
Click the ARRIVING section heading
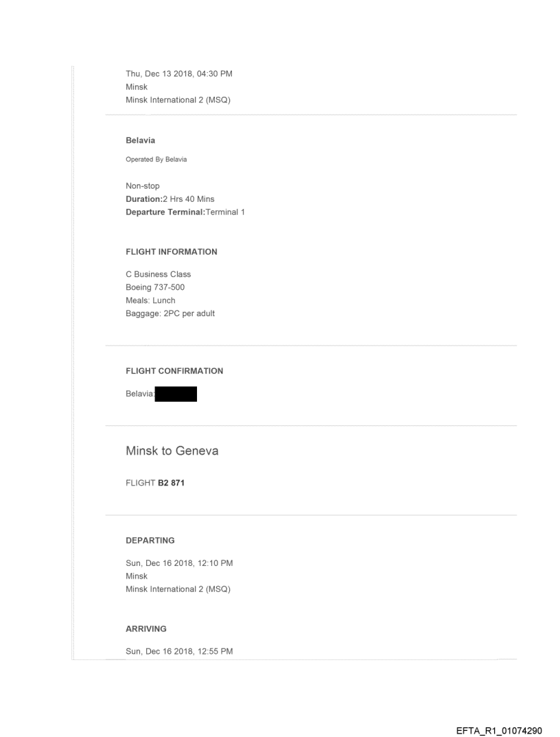tap(145, 628)
